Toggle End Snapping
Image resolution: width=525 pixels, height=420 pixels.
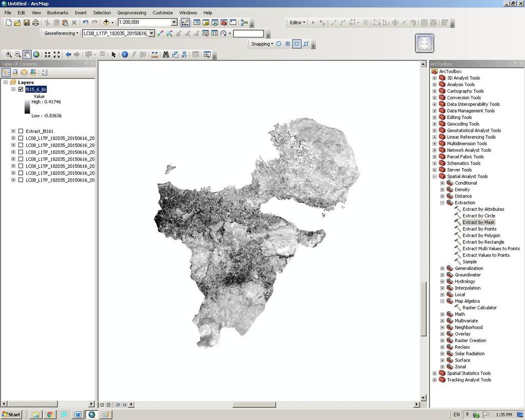coord(288,44)
